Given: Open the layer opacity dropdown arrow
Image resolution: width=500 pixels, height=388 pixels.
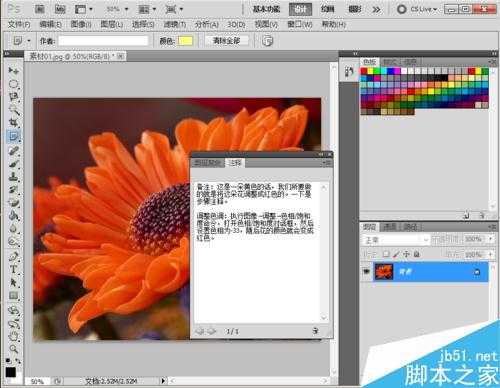Looking at the screenshot, I should pos(491,239).
